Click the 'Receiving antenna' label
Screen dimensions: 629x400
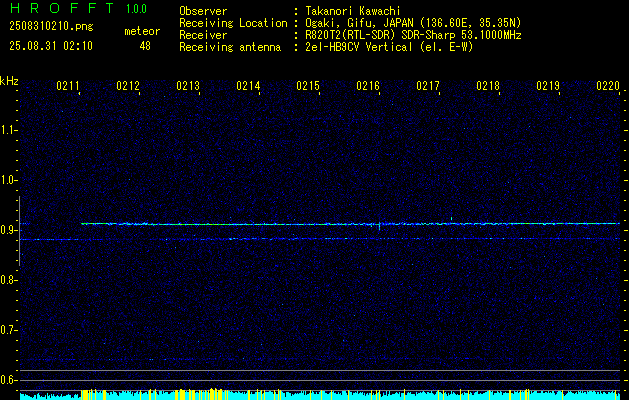pyautogui.click(x=230, y=47)
